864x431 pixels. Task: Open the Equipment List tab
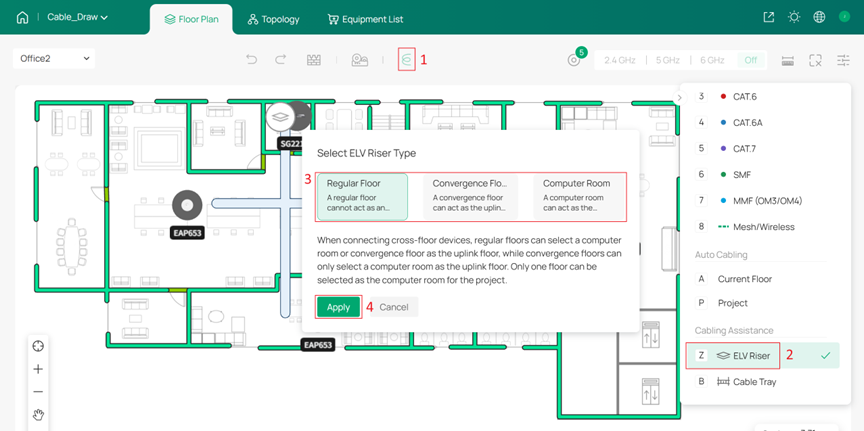365,19
